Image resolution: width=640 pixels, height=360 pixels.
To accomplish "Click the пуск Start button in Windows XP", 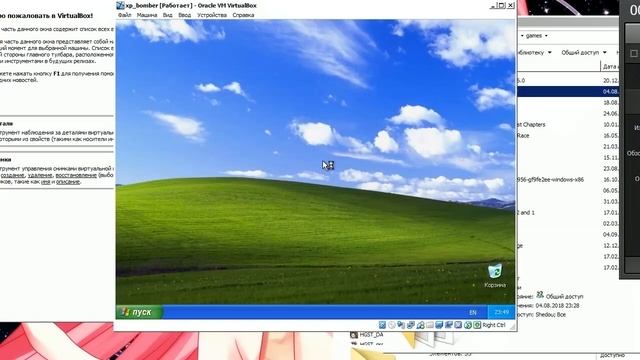I will 140,312.
